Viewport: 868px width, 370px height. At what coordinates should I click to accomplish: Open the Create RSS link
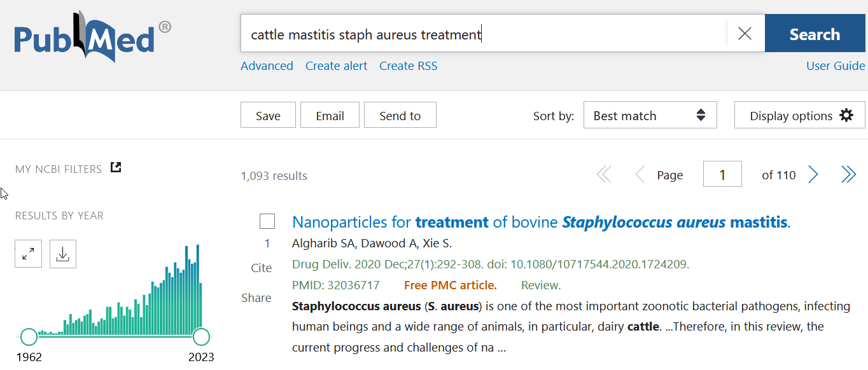coord(408,66)
